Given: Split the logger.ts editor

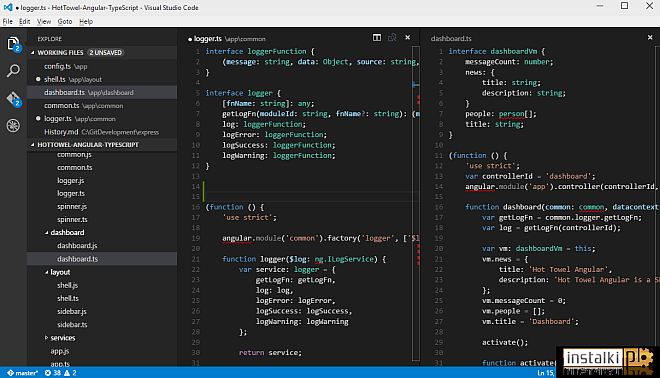Looking at the screenshot, I should tap(377, 38).
